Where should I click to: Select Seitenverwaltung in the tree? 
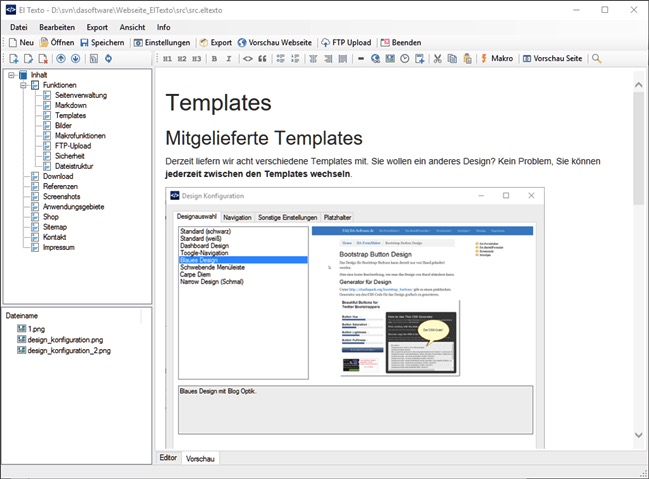[81, 95]
